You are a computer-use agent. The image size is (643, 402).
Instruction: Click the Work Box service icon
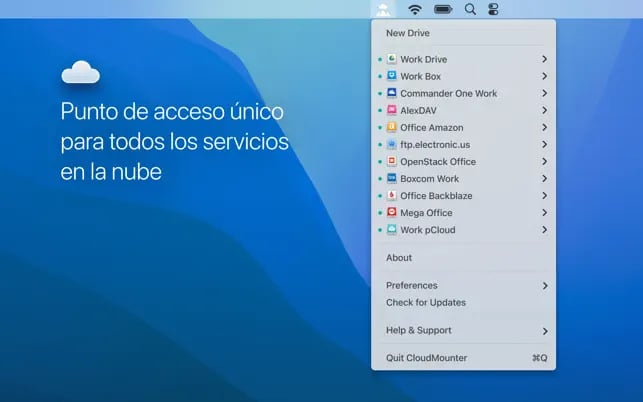pyautogui.click(x=392, y=77)
